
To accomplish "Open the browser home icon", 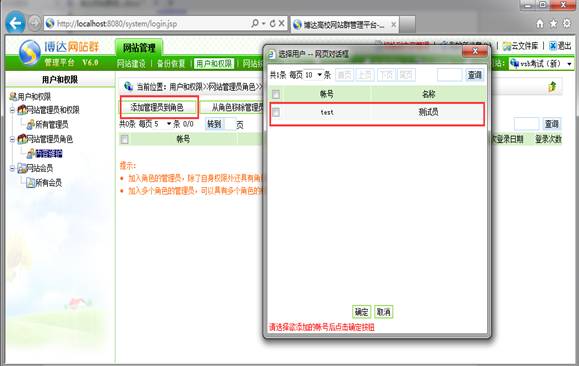I will (x=540, y=24).
